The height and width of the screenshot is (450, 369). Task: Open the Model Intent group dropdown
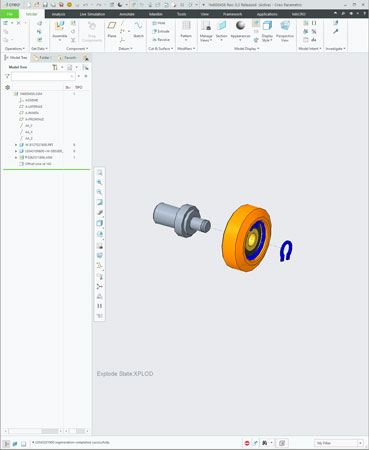coord(310,49)
